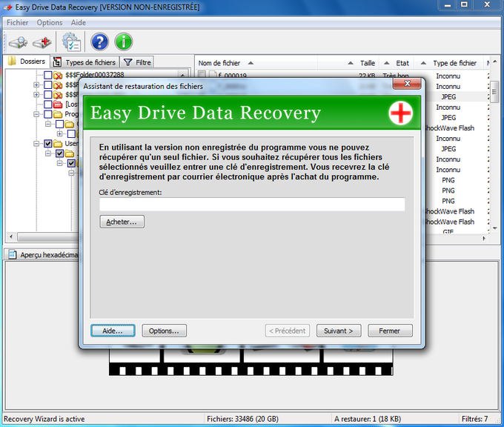Maximize the Easy Drive Data Recovery window
The width and height of the screenshot is (504, 427).
click(x=464, y=5)
